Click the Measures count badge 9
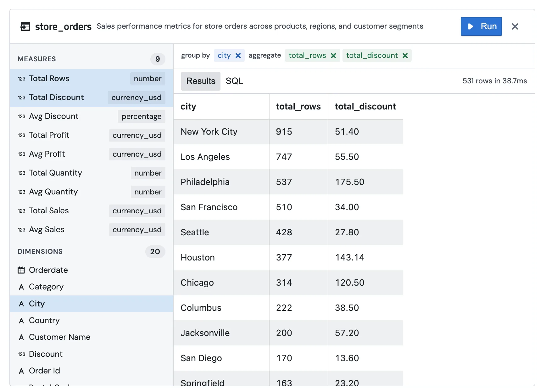 (x=158, y=59)
